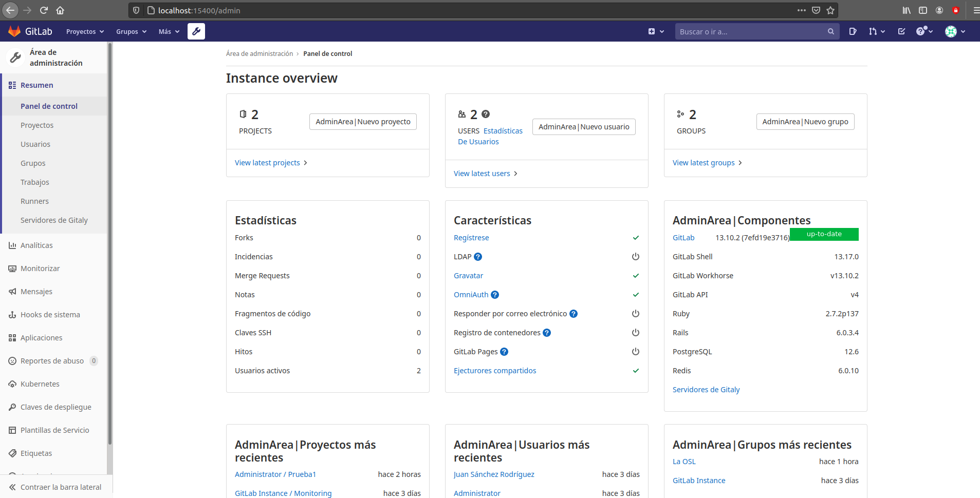Select the merge requests icon
The width and height of the screenshot is (980, 498).
[x=874, y=31]
